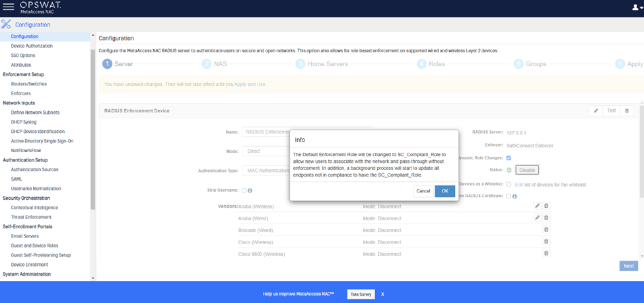Enable Devices as a Whitelist checkbox

[509, 184]
